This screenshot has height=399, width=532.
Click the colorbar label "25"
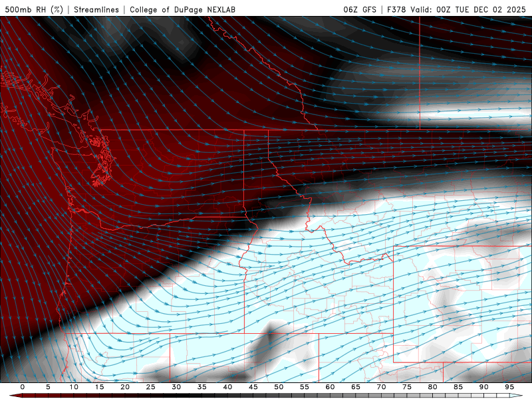coord(151,387)
